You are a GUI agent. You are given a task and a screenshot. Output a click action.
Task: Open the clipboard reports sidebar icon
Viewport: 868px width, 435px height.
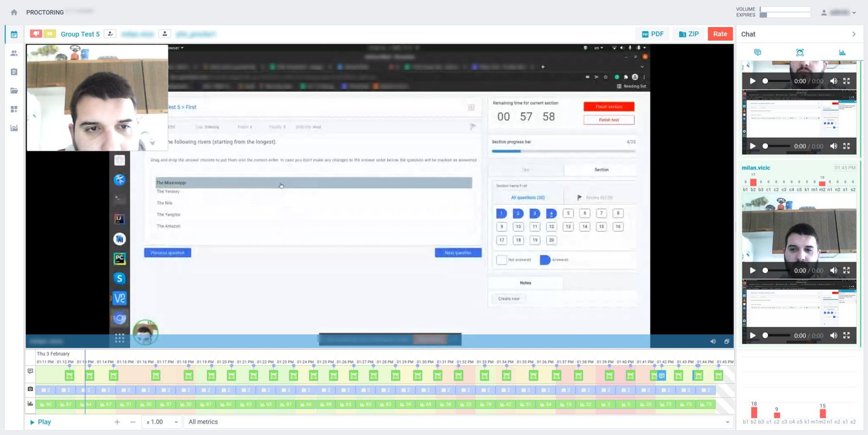[14, 72]
